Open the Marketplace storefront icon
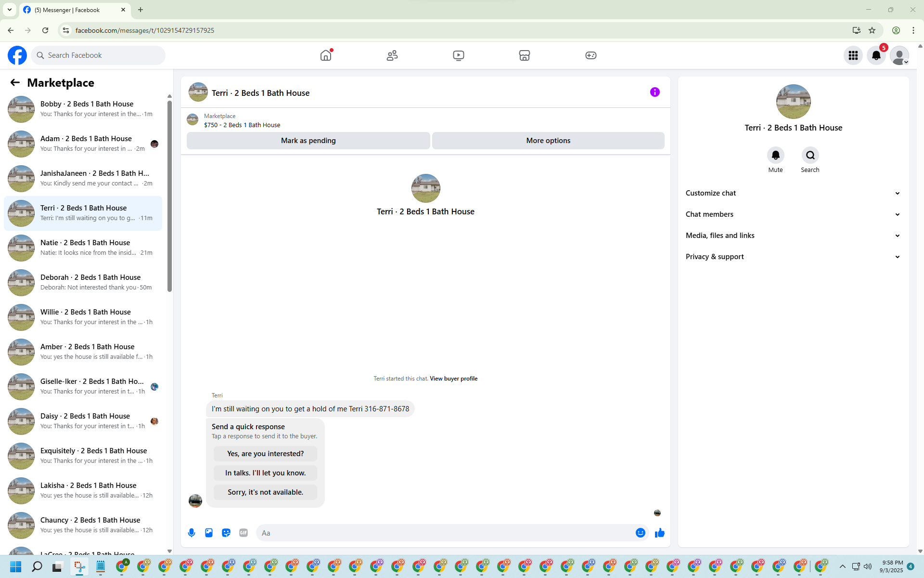 coord(525,55)
